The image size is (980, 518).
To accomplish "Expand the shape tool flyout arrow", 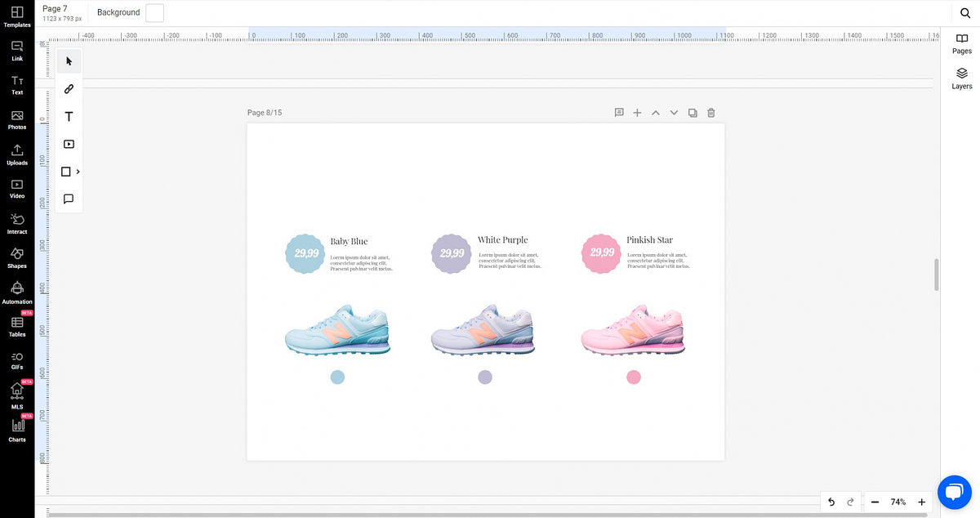I will (x=78, y=172).
